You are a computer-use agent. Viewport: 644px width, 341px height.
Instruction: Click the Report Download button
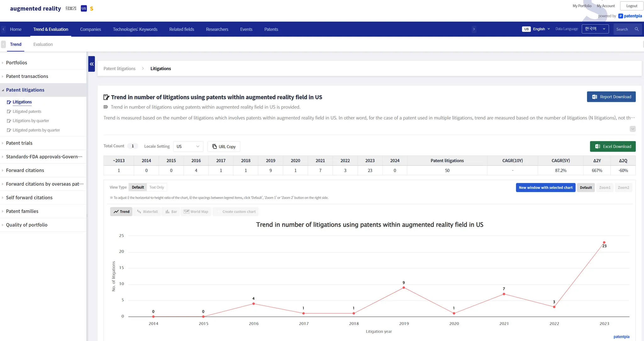pyautogui.click(x=611, y=97)
